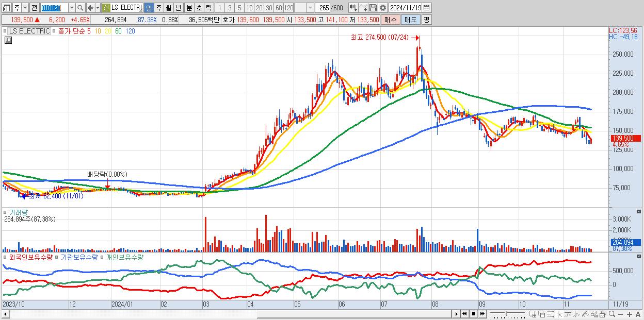The image size is (644, 320).
Task: Fast forward chart replay
Action: click(x=482, y=314)
